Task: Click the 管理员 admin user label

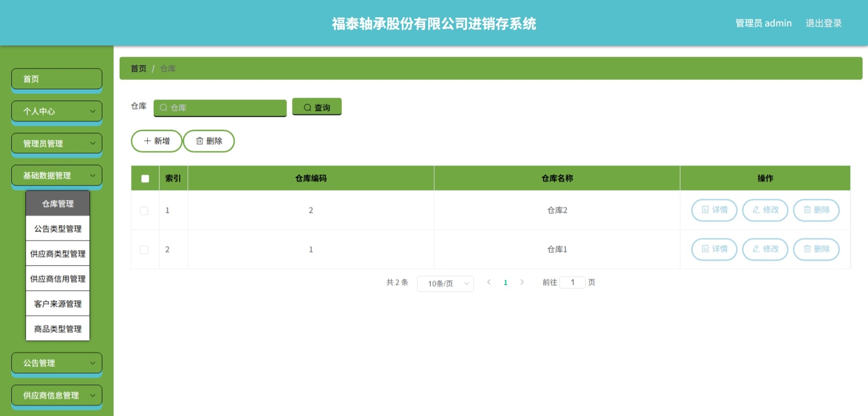Action: [x=763, y=23]
